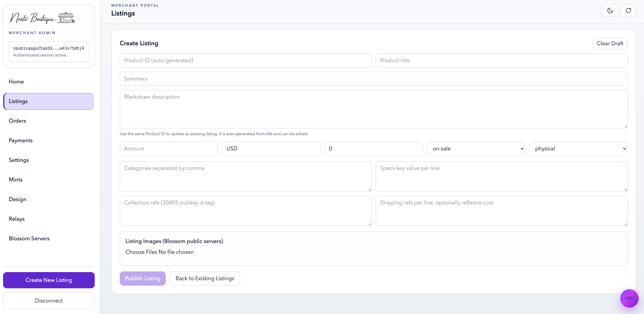Viewport: 644px width, 314px height.
Task: Click the quantity field showing 0
Action: pyautogui.click(x=374, y=149)
